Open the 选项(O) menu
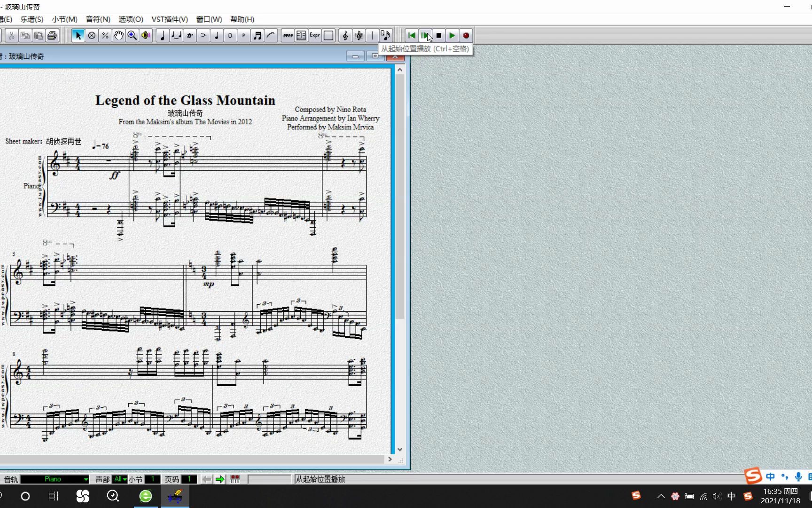 [131, 19]
